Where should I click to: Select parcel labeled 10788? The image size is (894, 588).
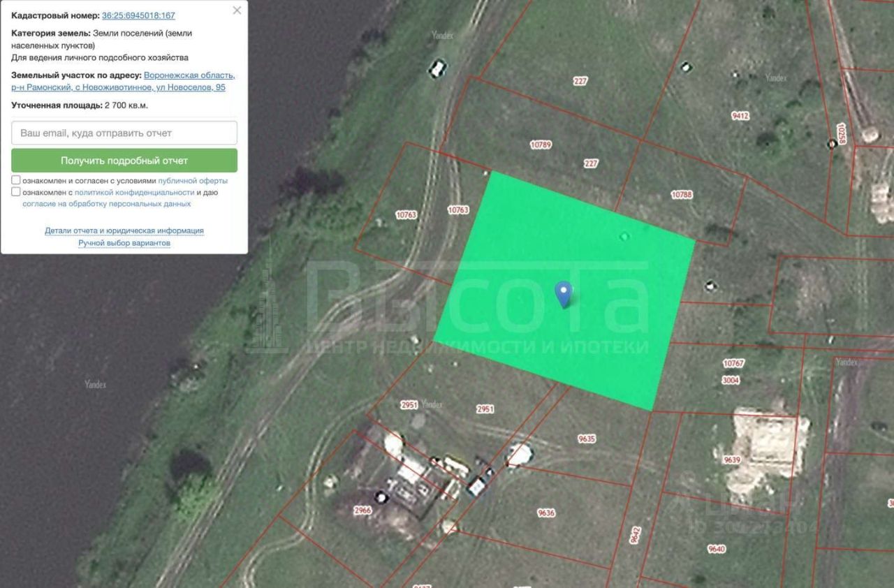coord(682,195)
